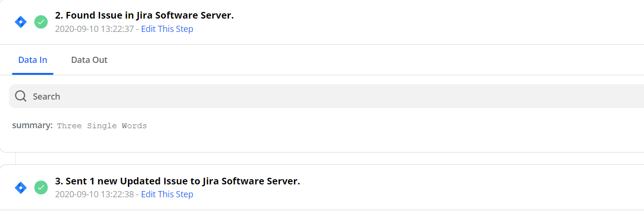Click the "Sent 1 new Updated Issue" step title
This screenshot has width=644, height=213.
coord(177,181)
